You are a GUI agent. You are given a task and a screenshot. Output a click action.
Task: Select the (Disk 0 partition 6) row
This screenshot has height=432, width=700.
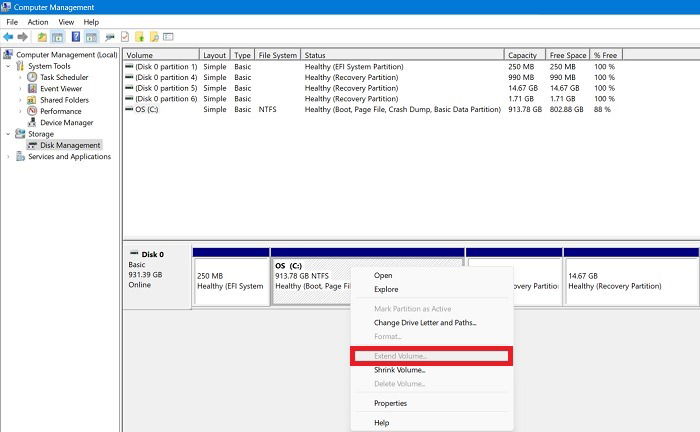click(x=371, y=99)
